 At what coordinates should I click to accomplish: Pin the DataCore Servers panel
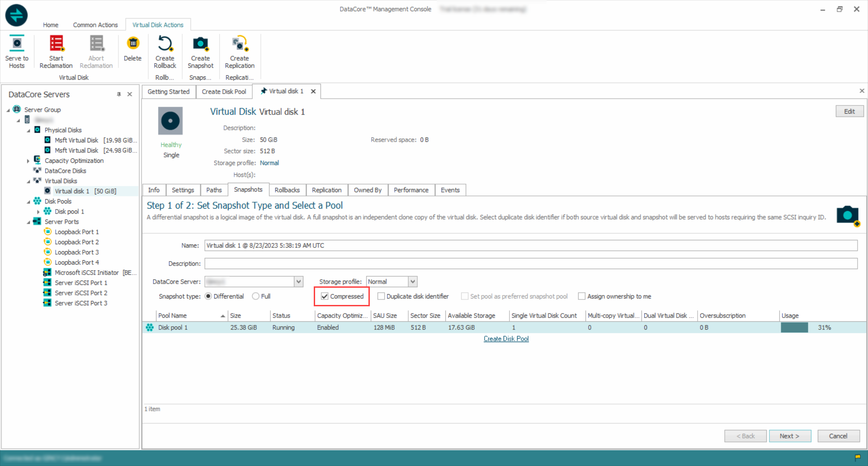(119, 95)
